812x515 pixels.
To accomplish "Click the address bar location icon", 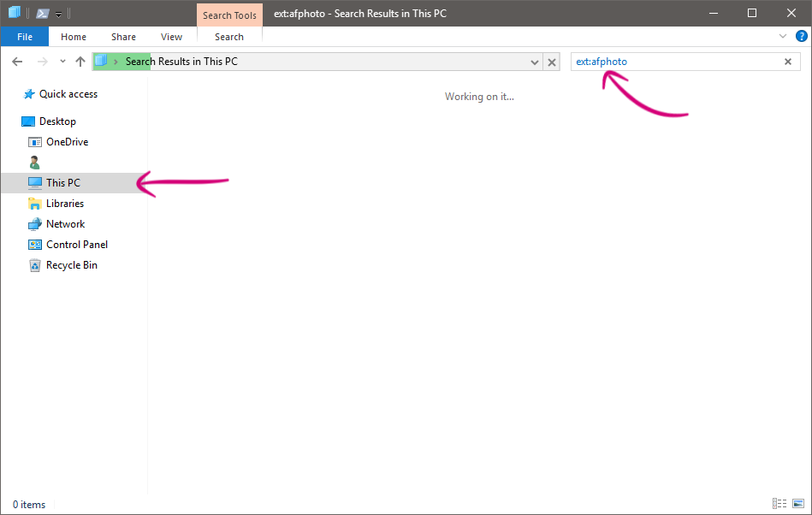I will coord(101,61).
